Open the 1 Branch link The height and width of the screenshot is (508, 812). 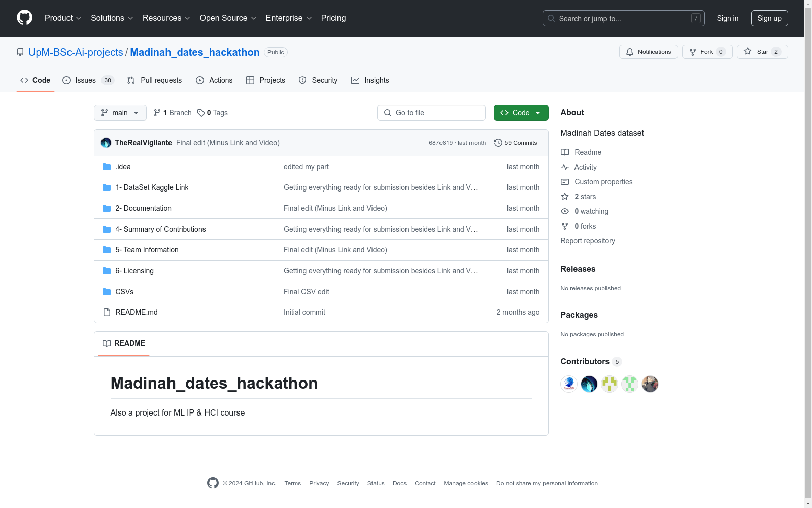point(173,113)
